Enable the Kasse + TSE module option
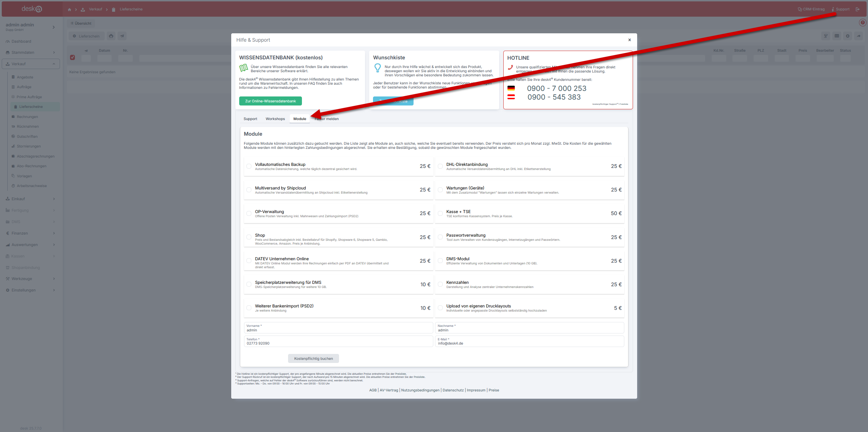This screenshot has width=868, height=432. point(440,213)
